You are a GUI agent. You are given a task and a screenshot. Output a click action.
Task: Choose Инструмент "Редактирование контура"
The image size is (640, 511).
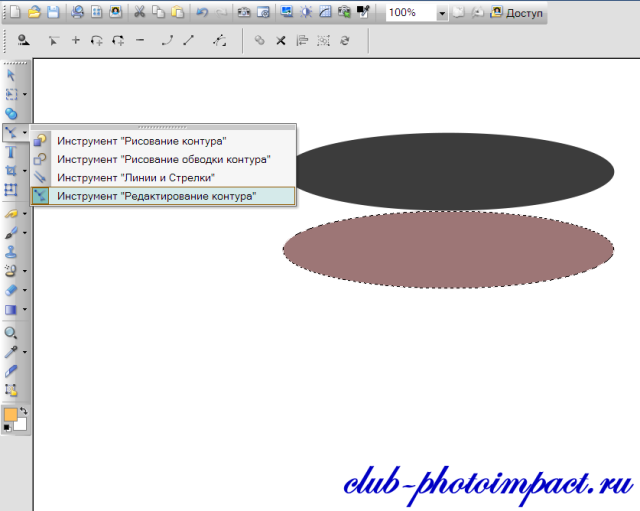[163, 196]
